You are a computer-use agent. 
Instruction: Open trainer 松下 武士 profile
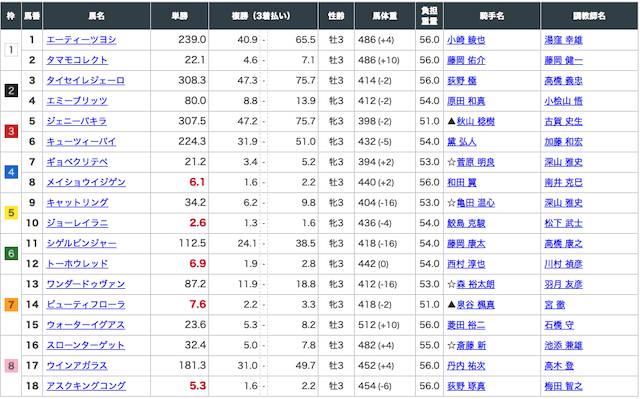point(563,223)
